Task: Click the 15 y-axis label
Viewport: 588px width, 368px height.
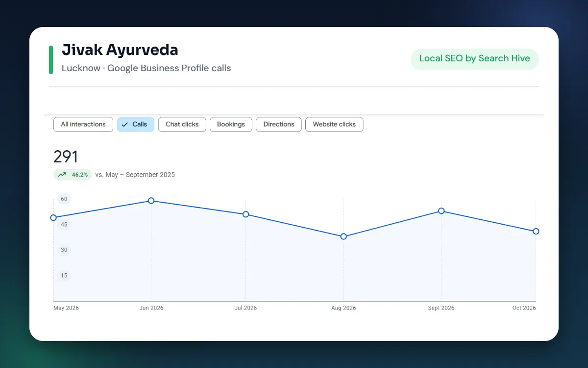Action: tap(64, 275)
